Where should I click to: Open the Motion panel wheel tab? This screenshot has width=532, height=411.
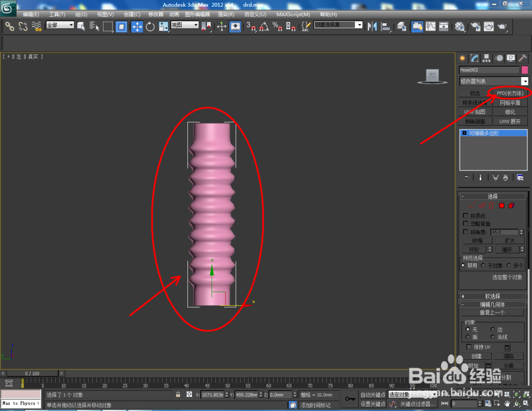499,59
